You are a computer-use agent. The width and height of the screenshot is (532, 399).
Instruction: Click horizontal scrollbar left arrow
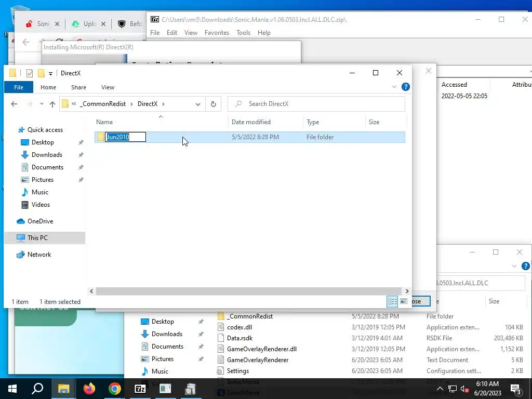pyautogui.click(x=91, y=291)
